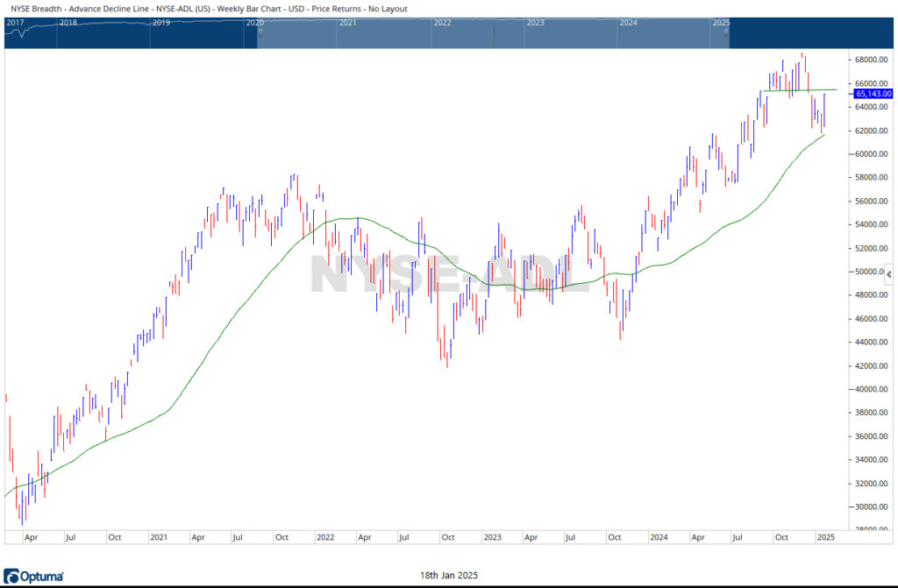Image resolution: width=898 pixels, height=588 pixels.
Task: Click the 65,143.00 current price label
Action: tap(873, 94)
